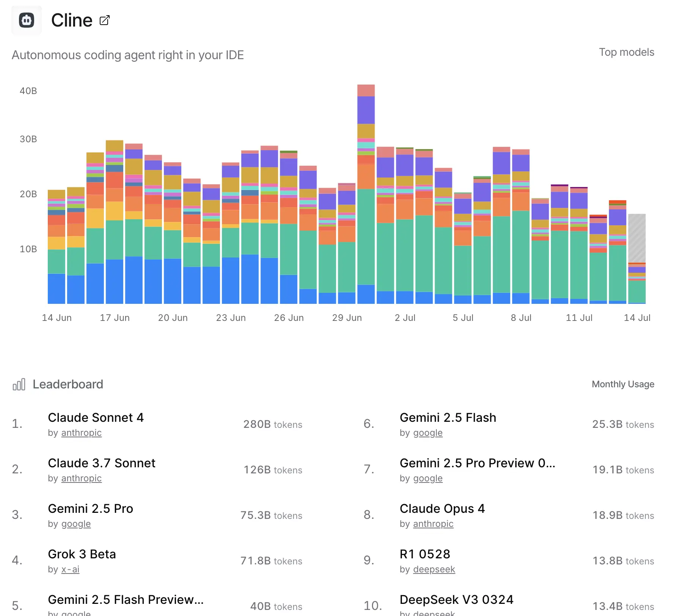Select the DeepSeek V3 0324 model name
Screen dimensions: 684x616
(457, 600)
